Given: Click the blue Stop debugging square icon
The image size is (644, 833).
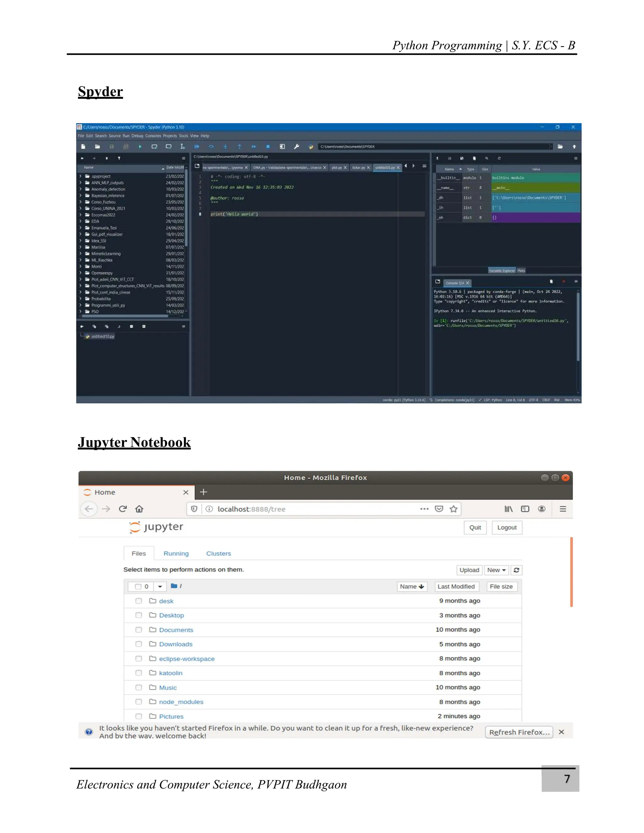Looking at the screenshot, I should (268, 146).
